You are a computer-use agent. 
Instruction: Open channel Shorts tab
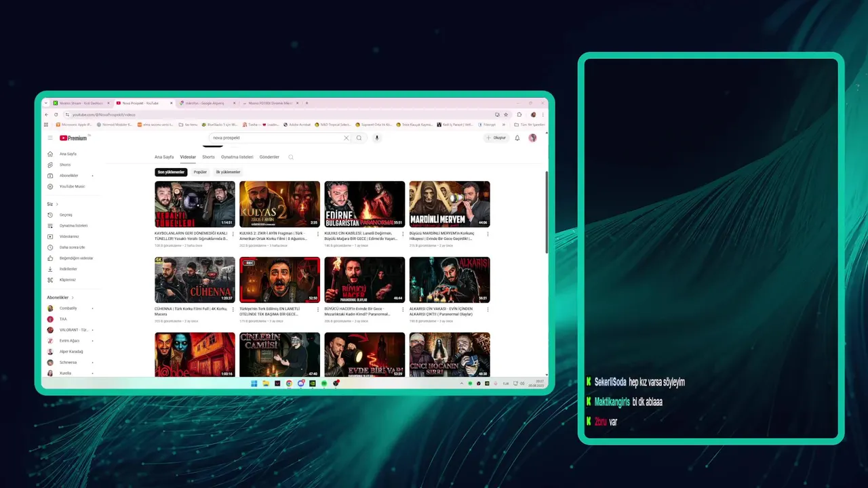click(x=208, y=157)
